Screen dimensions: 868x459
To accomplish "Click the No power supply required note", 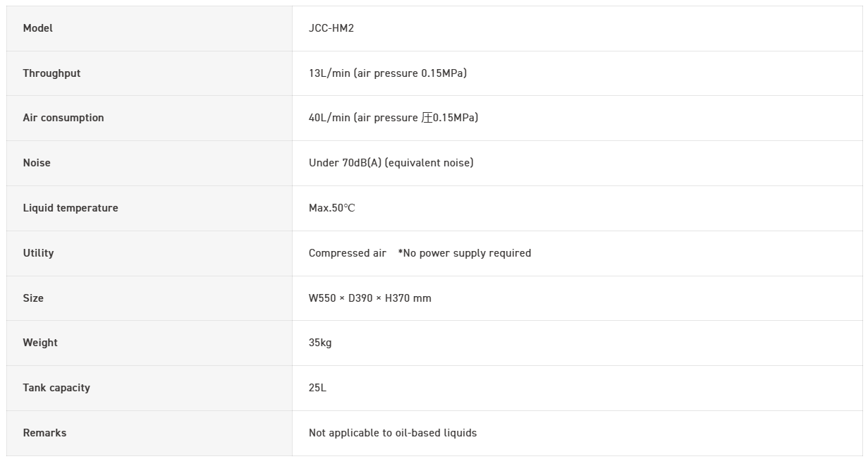I will coord(465,253).
